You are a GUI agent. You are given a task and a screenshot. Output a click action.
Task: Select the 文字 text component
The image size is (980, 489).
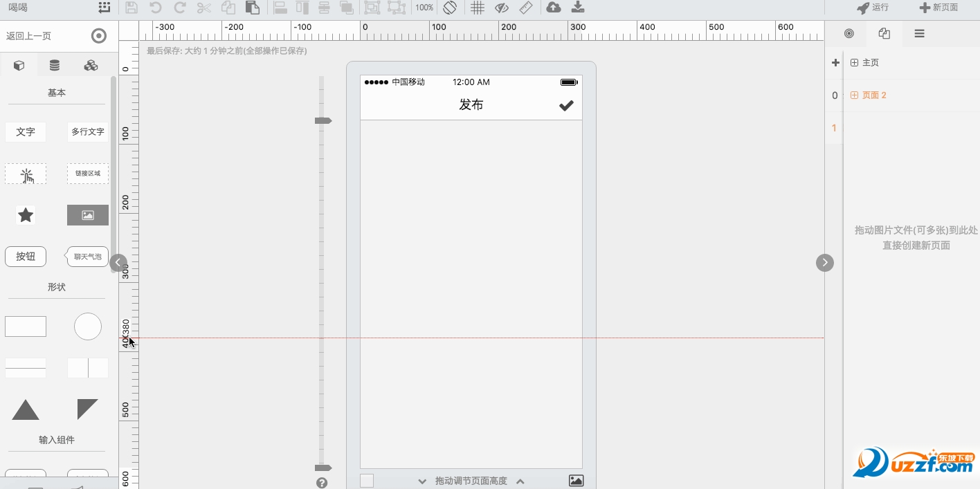26,131
